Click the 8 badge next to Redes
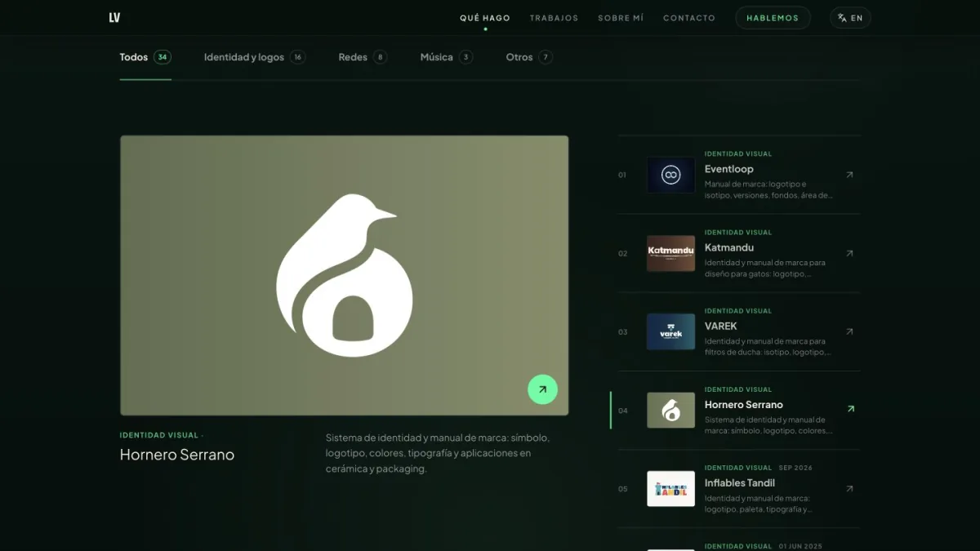This screenshot has height=551, width=980. click(381, 57)
